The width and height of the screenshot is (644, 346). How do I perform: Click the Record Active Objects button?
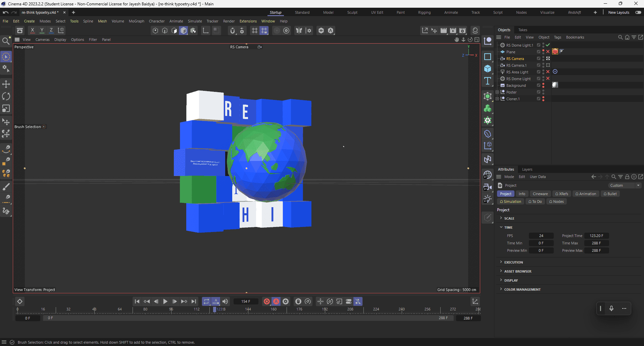click(x=267, y=301)
